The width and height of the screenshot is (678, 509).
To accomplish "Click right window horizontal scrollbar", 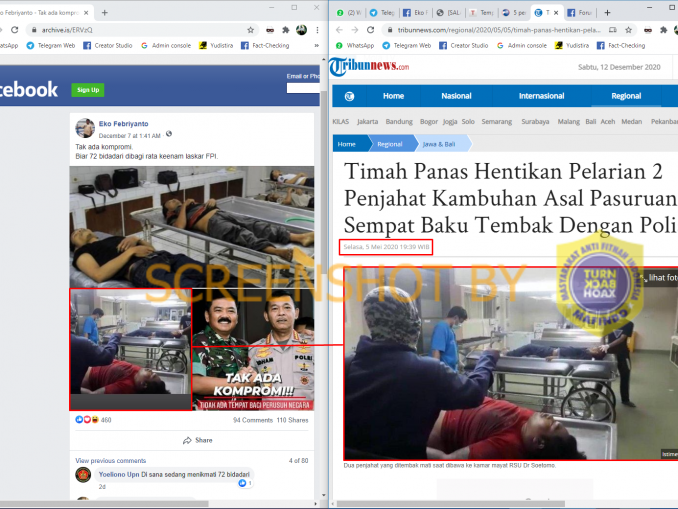I will pos(451,504).
